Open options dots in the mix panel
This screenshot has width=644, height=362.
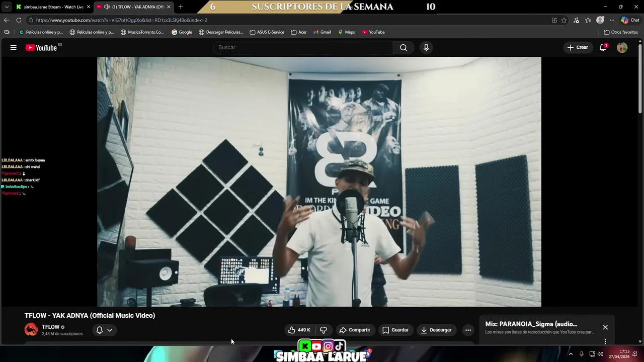click(x=605, y=341)
